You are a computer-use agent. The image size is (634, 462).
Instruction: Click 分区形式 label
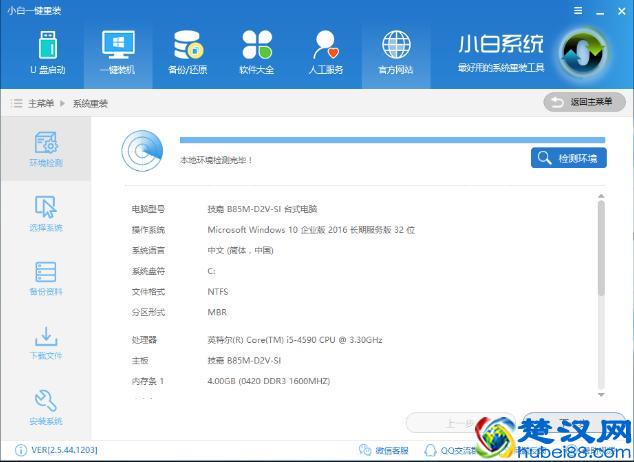(x=148, y=312)
